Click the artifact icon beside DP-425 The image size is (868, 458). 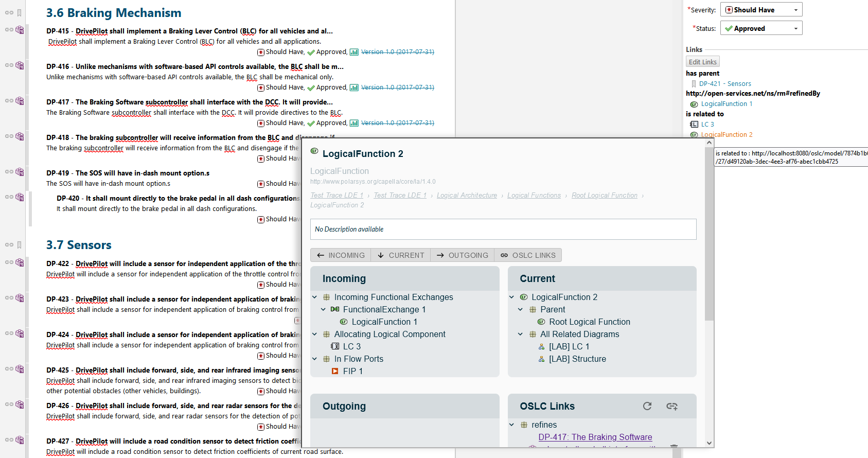click(20, 369)
